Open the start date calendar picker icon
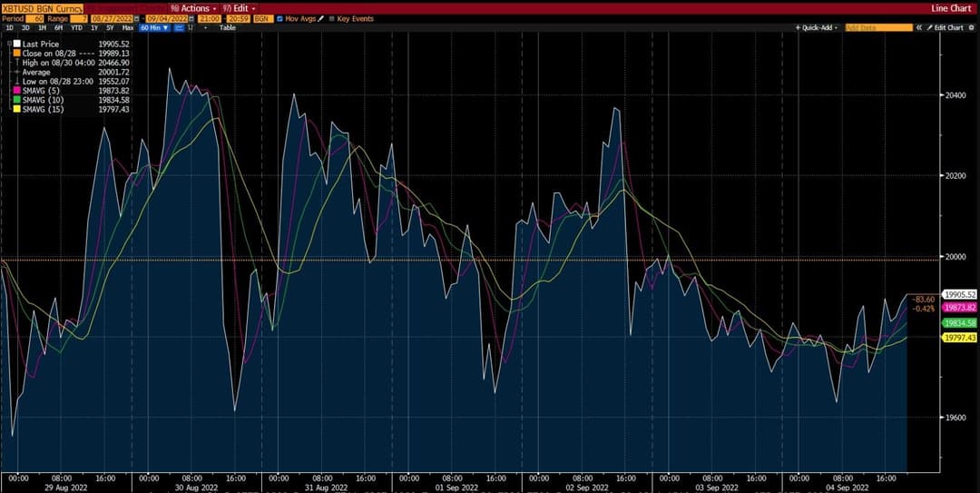The width and height of the screenshot is (980, 493). click(x=137, y=19)
